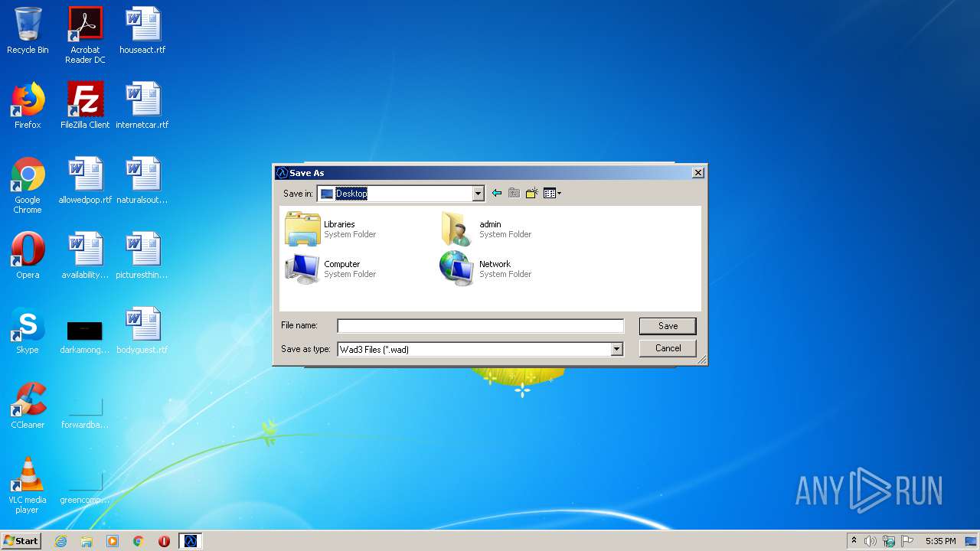Select the naturalsout... document icon
The width and height of the screenshot is (980, 551).
142,181
